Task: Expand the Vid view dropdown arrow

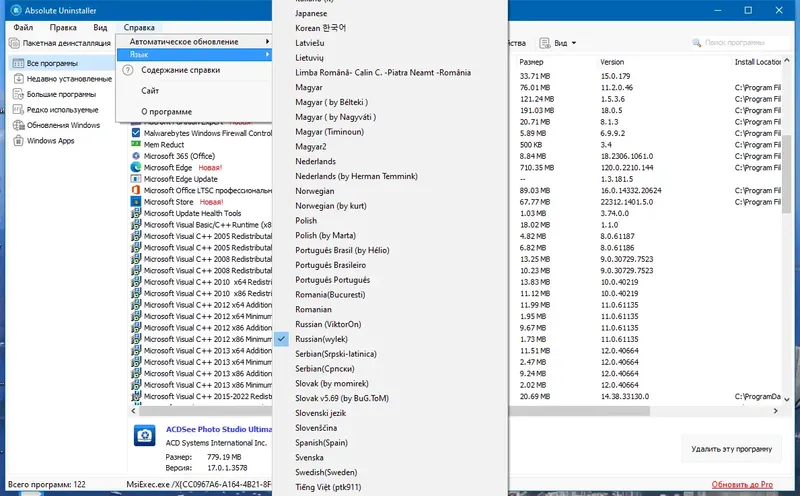Action: 574,43
